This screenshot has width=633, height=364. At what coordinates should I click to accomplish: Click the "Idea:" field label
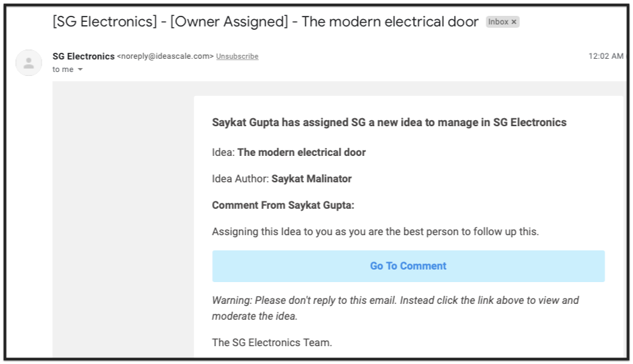pyautogui.click(x=223, y=153)
